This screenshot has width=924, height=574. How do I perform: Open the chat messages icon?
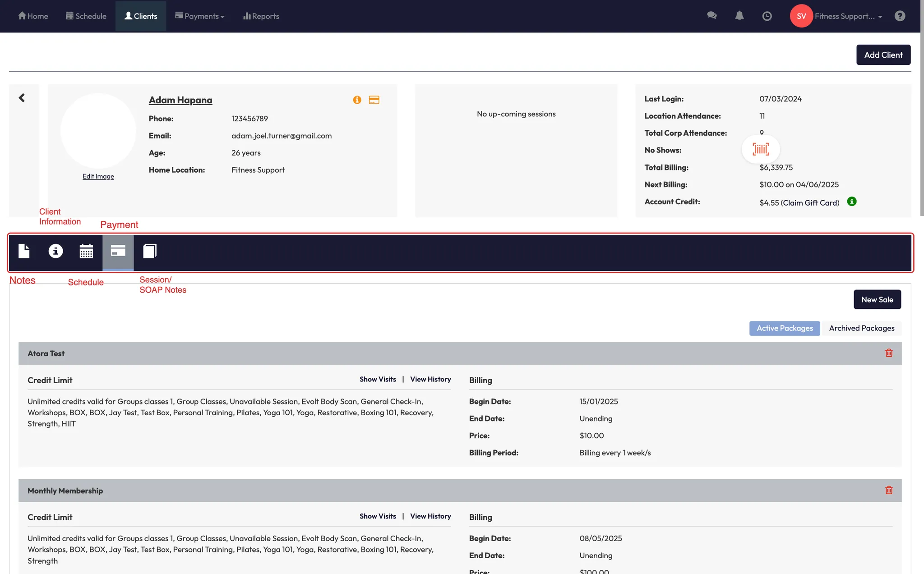point(711,16)
